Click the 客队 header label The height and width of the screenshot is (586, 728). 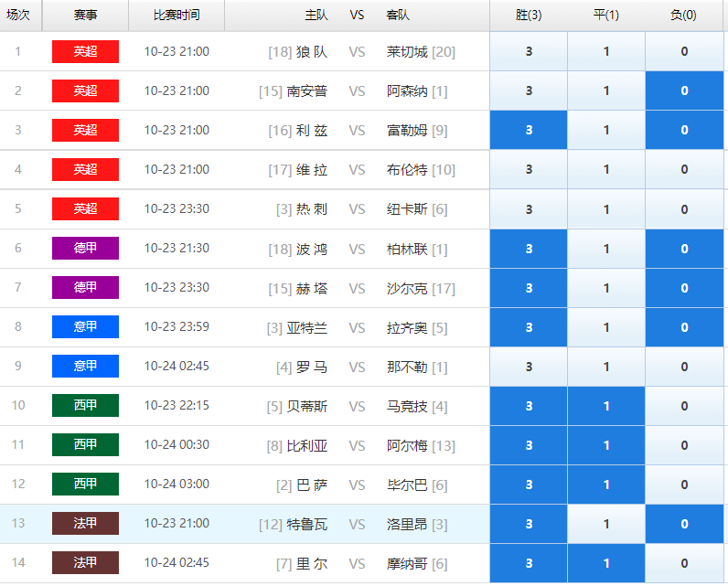[x=398, y=16]
